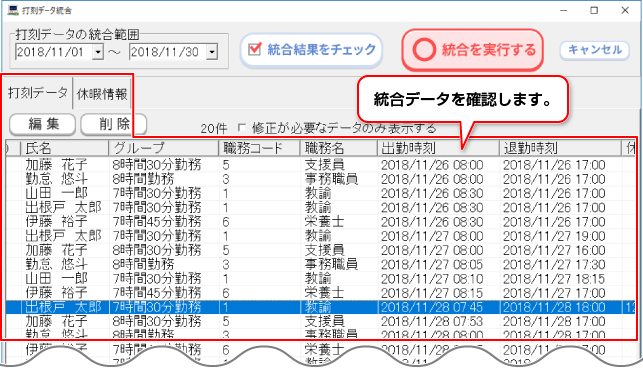Open the end date 2018/11/30 dropdown
643x368 pixels.
[x=212, y=52]
